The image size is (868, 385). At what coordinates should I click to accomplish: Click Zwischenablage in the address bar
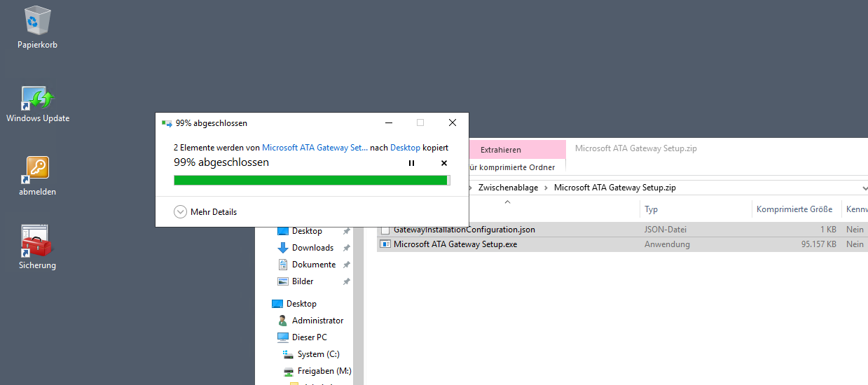(509, 188)
